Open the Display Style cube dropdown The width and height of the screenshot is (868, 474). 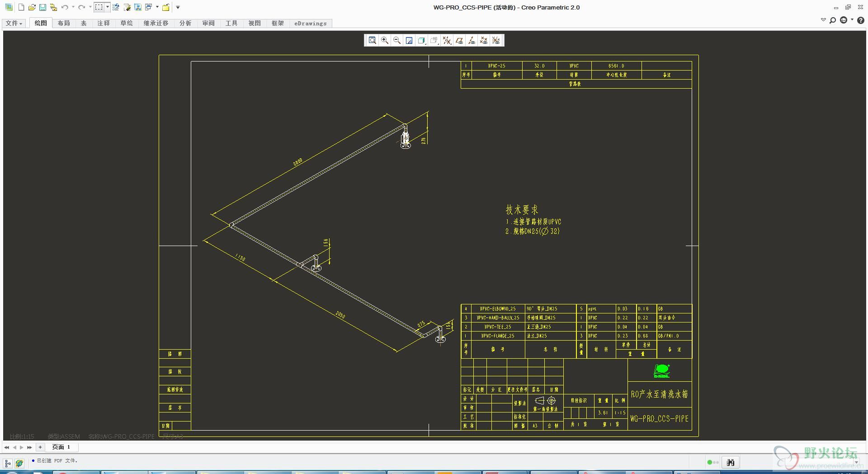click(422, 40)
